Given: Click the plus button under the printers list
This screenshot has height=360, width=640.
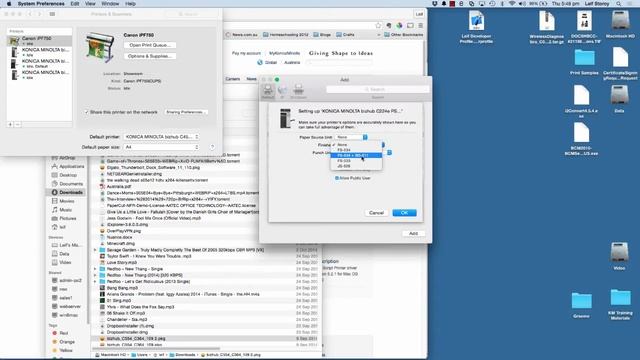Looking at the screenshot, I should (x=10, y=124).
